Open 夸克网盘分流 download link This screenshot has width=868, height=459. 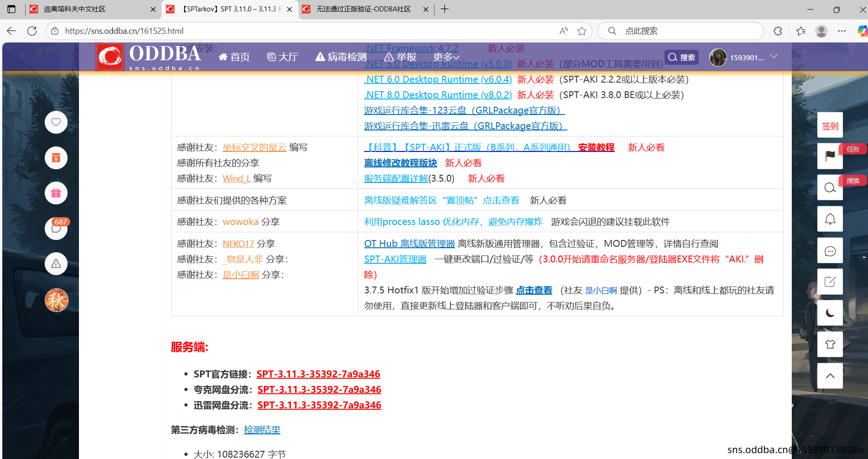point(319,390)
